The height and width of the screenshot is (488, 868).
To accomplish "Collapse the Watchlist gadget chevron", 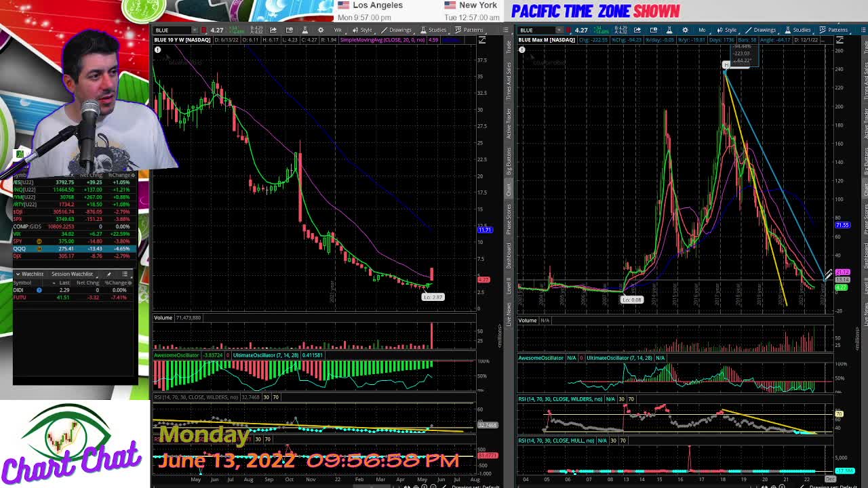I will tap(18, 274).
